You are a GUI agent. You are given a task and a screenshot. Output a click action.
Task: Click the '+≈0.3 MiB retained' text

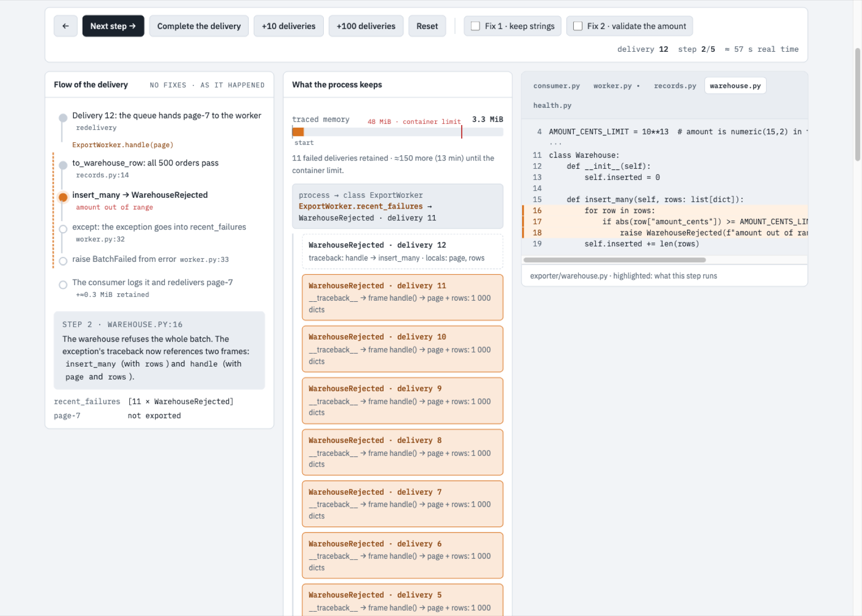coord(113,295)
